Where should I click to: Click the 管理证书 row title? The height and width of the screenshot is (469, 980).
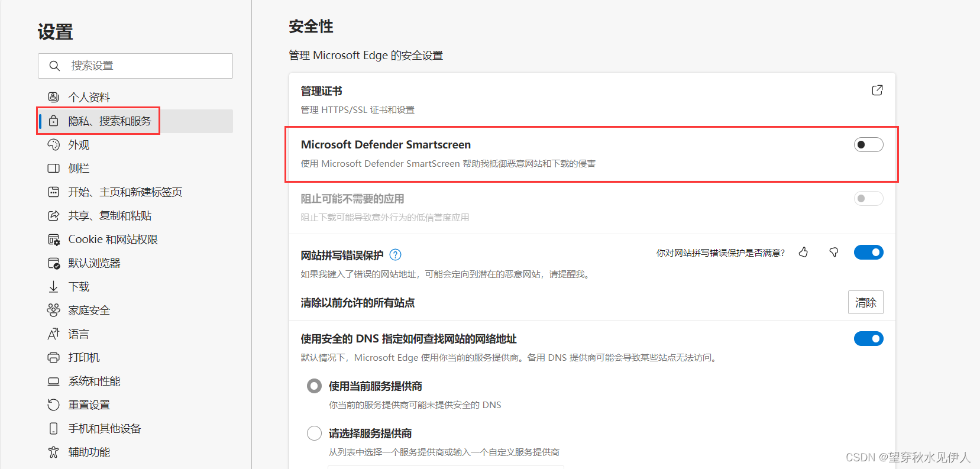[321, 91]
